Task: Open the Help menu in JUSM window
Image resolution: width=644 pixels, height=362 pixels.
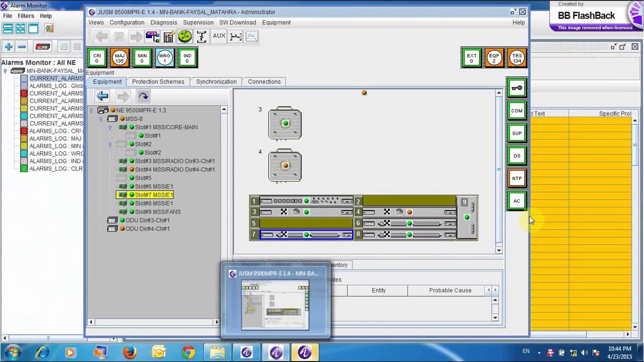Action: tap(519, 23)
